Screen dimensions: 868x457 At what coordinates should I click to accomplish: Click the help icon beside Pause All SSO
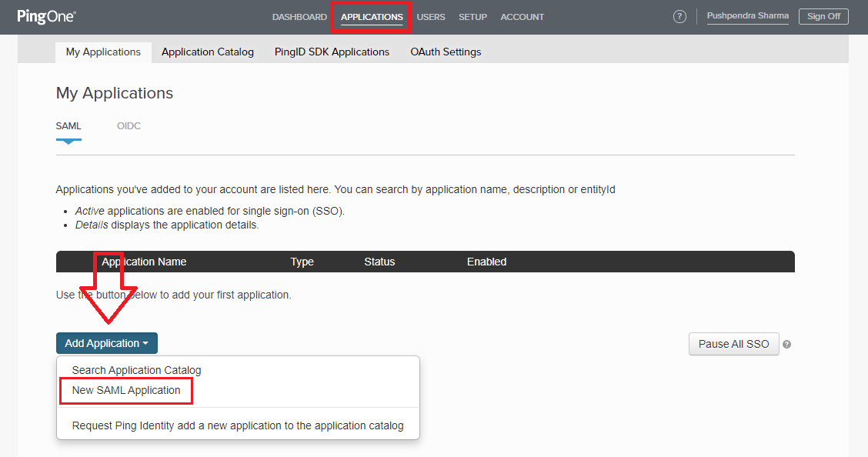tap(786, 344)
